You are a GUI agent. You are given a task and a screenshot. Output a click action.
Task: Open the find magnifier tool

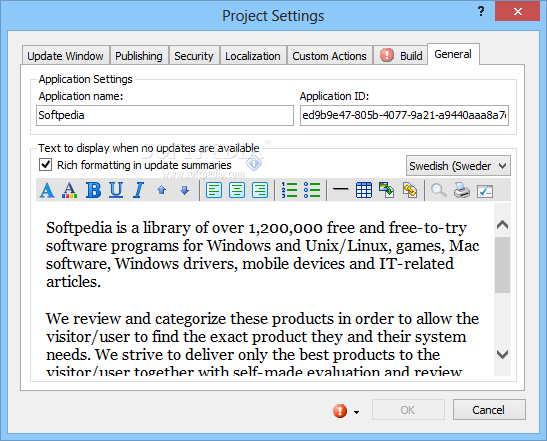(439, 190)
